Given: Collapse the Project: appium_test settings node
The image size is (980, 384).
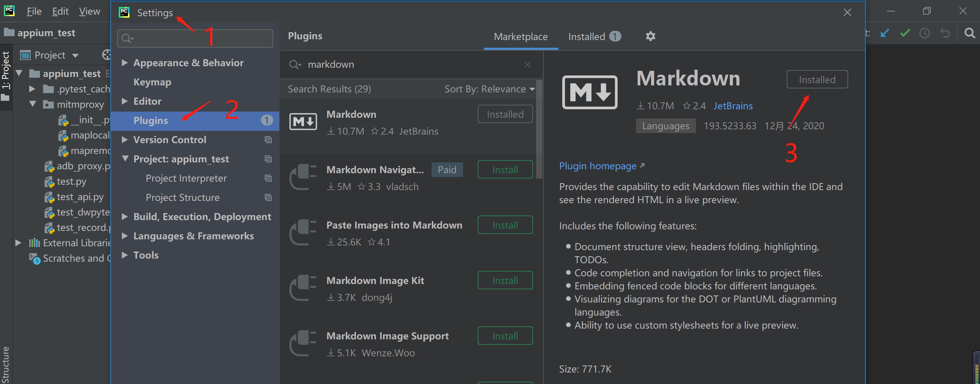Looking at the screenshot, I should tap(125, 159).
